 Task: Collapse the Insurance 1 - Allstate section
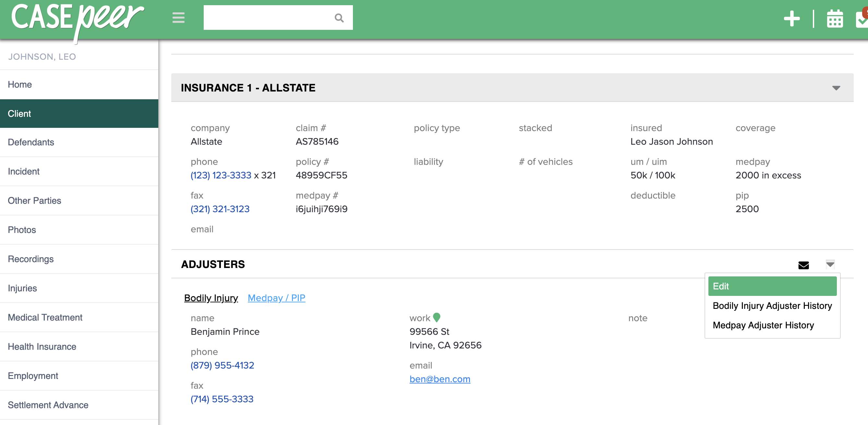pyautogui.click(x=836, y=88)
